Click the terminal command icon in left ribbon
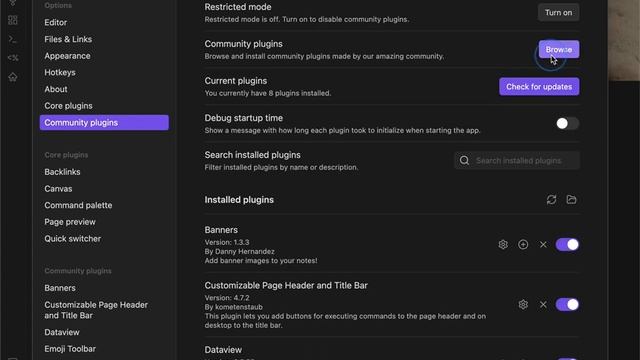Viewport: 640px width, 360px height. point(13,39)
